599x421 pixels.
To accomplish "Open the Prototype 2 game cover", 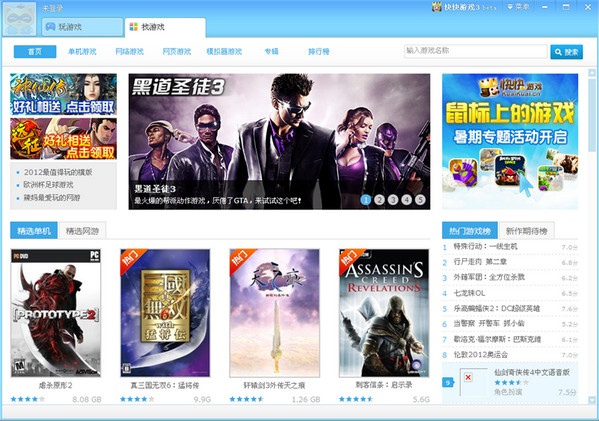I will click(56, 313).
